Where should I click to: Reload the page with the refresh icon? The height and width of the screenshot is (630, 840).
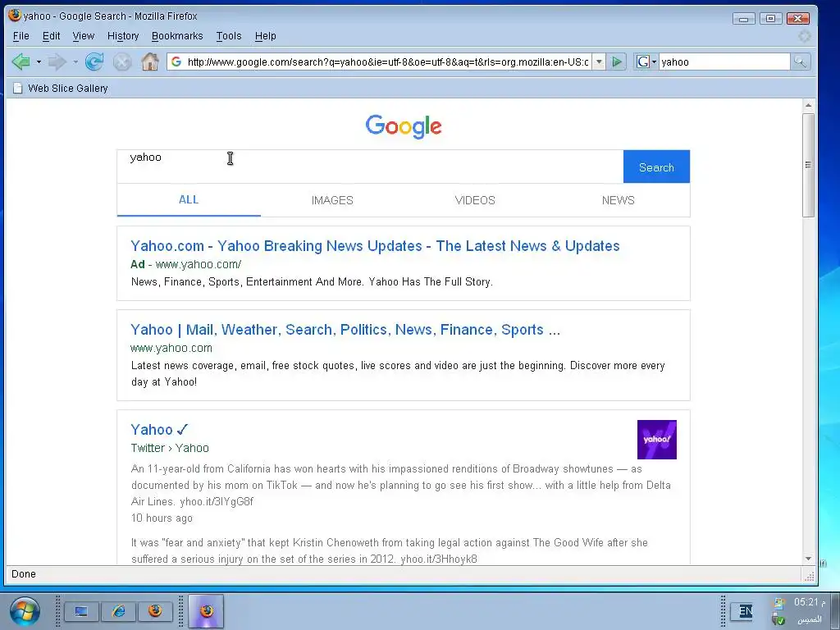pyautogui.click(x=94, y=62)
